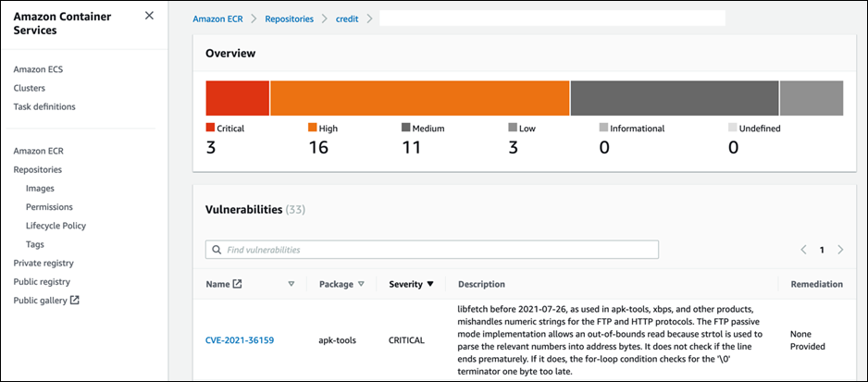
Task: Click the credit breadcrumb link
Action: (x=347, y=18)
